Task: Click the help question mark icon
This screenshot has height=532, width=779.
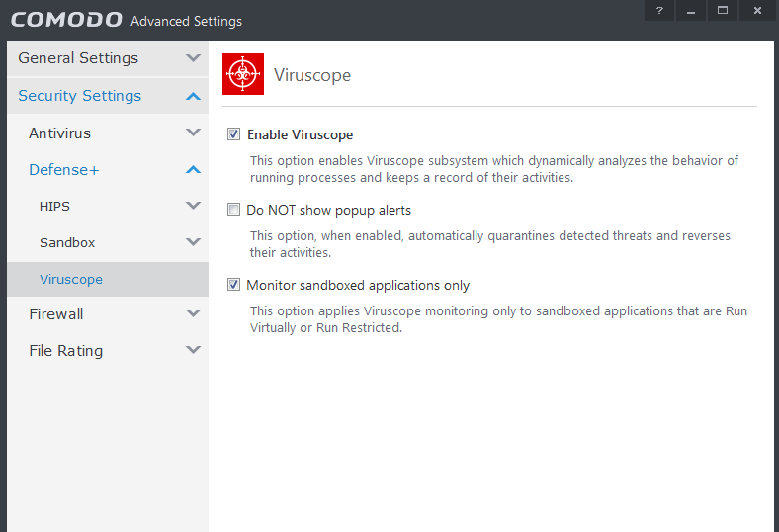Action: click(659, 10)
